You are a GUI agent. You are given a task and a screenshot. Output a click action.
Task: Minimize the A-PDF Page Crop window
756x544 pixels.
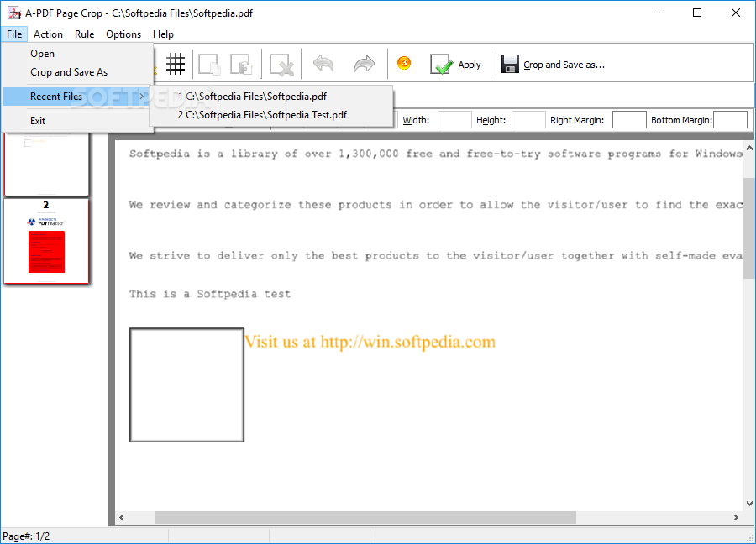pyautogui.click(x=659, y=13)
